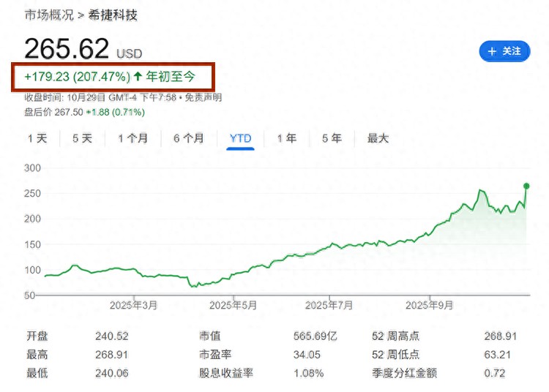Click the USD currency label
This screenshot has width=549, height=392.
coord(129,54)
